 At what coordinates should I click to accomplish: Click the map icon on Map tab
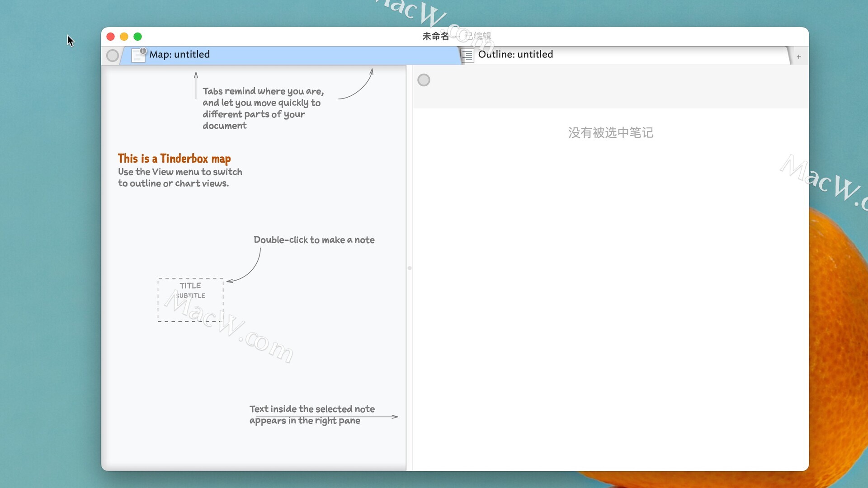click(x=138, y=55)
